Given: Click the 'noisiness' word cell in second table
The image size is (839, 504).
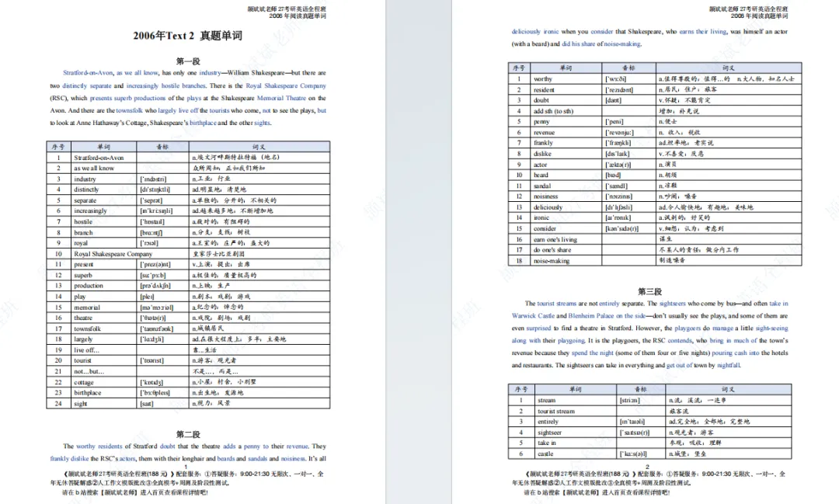Looking at the screenshot, I should pyautogui.click(x=566, y=196).
